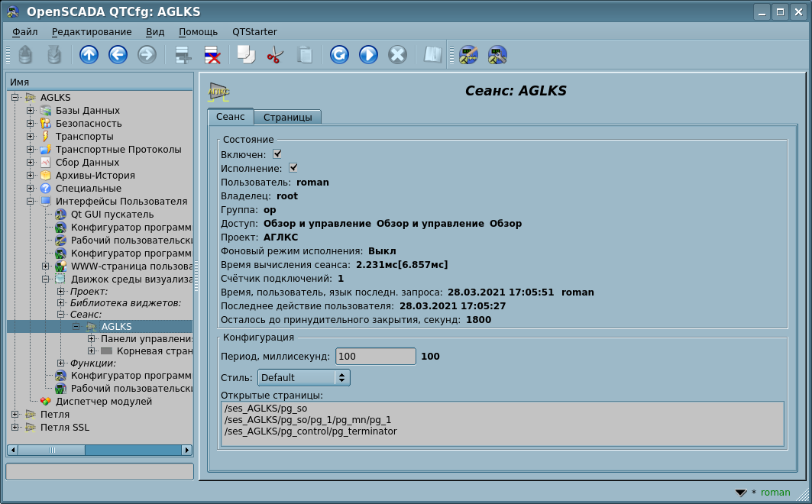Screen dimensions: 812x504
Task: Click the Диспетчер модулей icon
Action: pos(46,401)
